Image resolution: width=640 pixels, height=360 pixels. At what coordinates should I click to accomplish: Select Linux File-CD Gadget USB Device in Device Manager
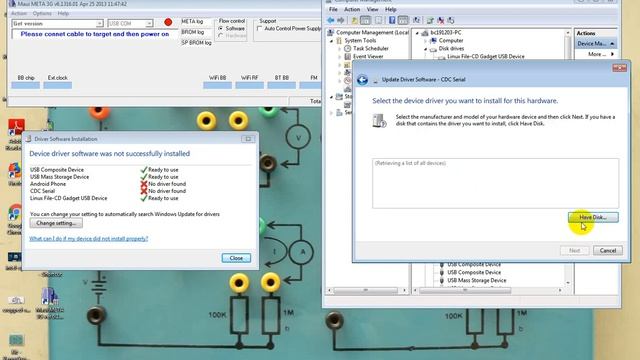[485, 56]
